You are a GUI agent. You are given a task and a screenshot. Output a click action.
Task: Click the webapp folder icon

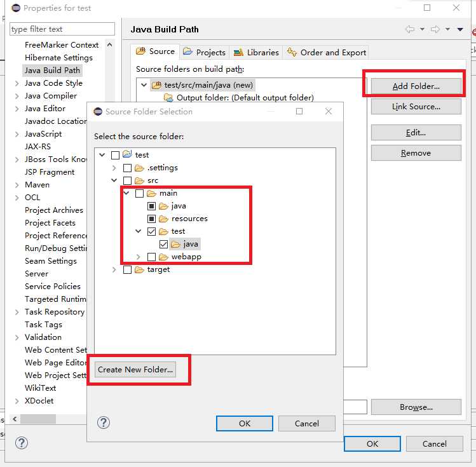[163, 257]
